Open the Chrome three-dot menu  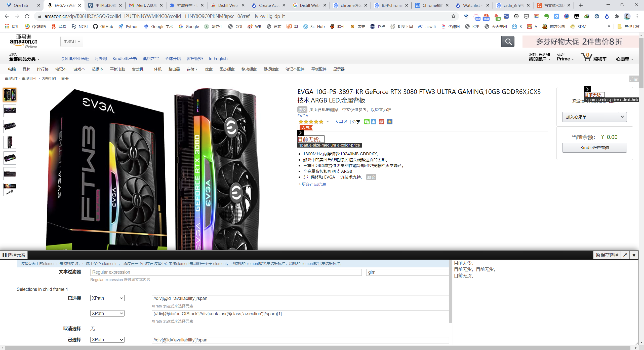[x=637, y=16]
